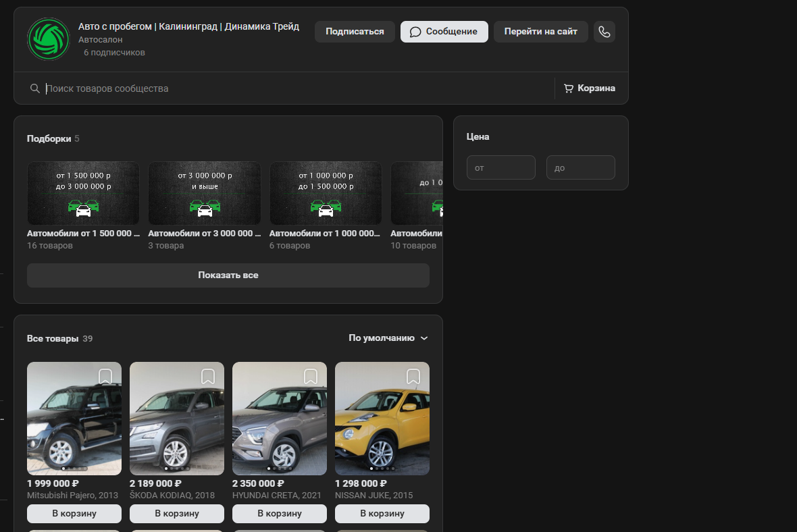Focus the community product search field
The width and height of the screenshot is (797, 532).
tap(297, 88)
